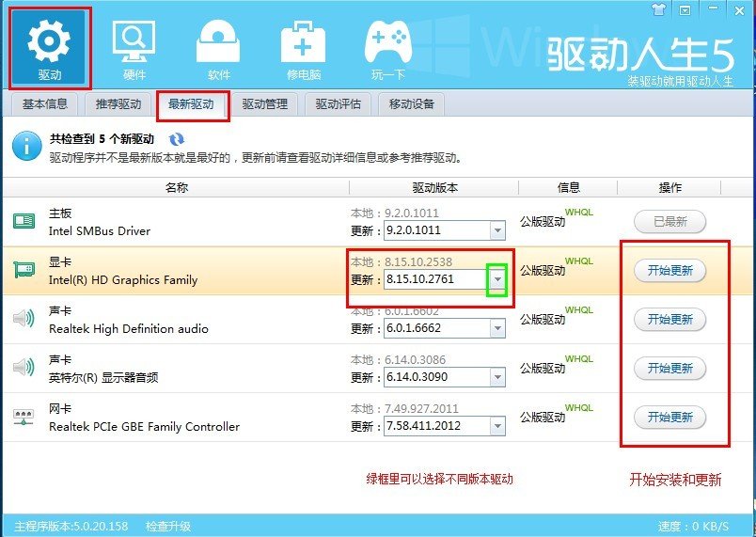Click the 主程序版本:5.0.20.158 status text
756x537 pixels.
tap(71, 526)
